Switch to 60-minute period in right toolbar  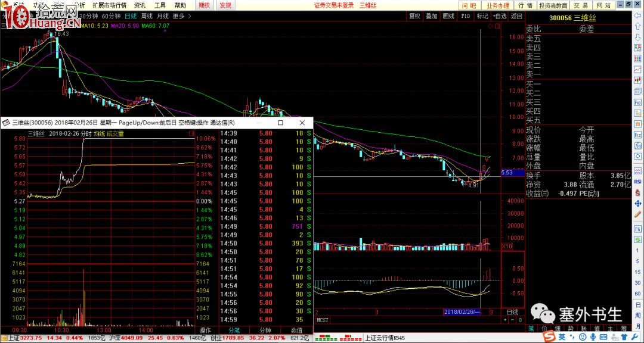click(x=638, y=293)
